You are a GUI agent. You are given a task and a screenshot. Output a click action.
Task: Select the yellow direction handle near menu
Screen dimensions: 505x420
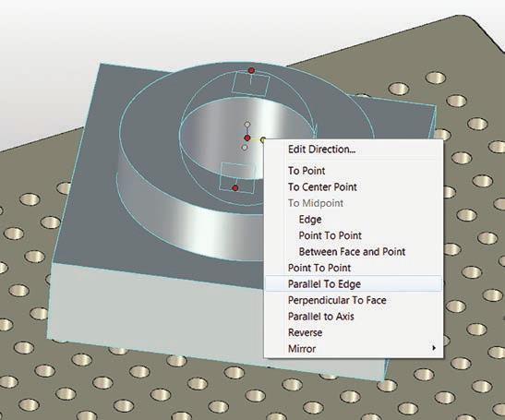click(x=263, y=139)
